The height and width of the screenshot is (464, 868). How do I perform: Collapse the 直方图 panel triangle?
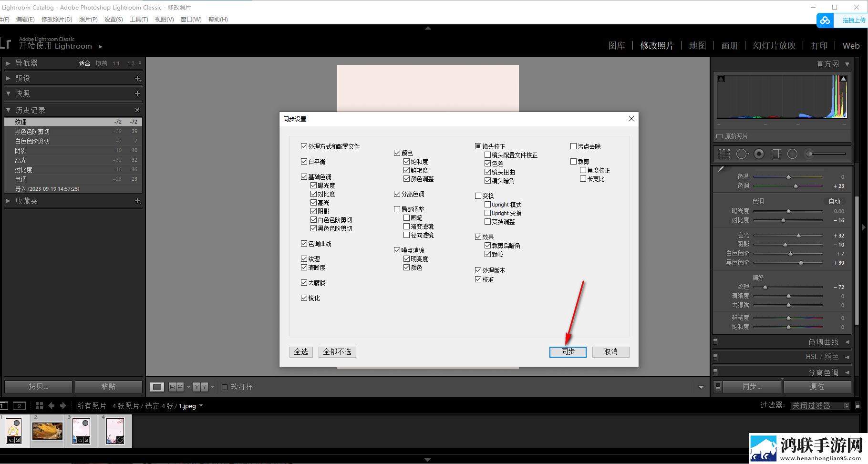point(847,64)
